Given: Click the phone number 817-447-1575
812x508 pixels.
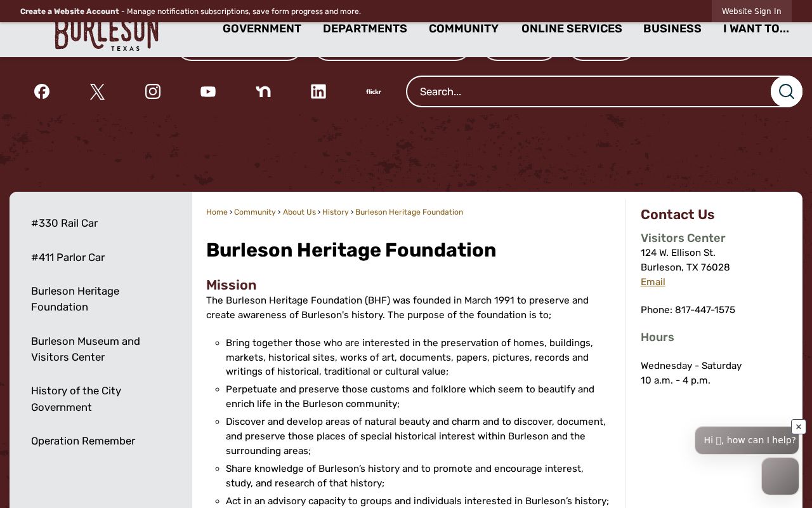Looking at the screenshot, I should [x=705, y=310].
